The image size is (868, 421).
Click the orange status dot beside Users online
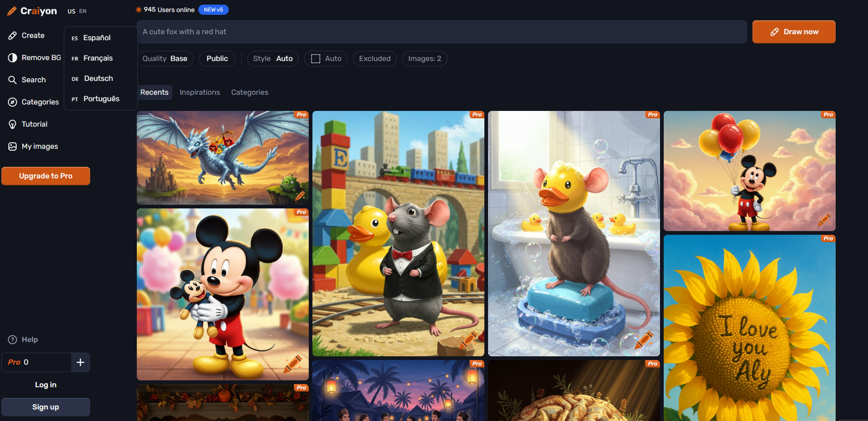(x=138, y=10)
